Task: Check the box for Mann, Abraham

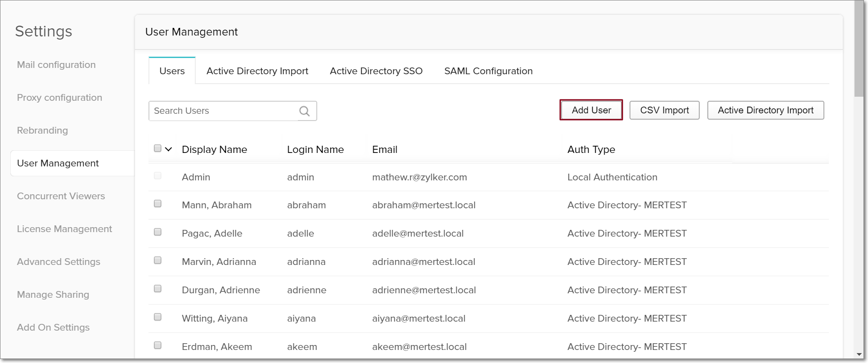Action: pyautogui.click(x=157, y=204)
